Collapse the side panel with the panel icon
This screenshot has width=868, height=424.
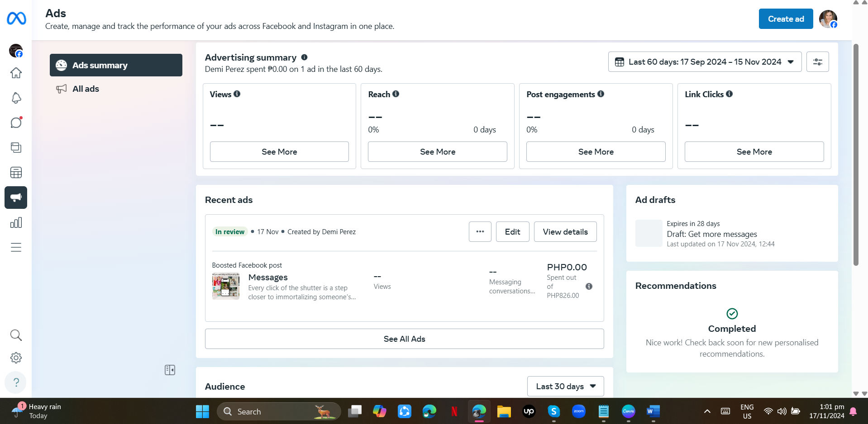(x=170, y=370)
